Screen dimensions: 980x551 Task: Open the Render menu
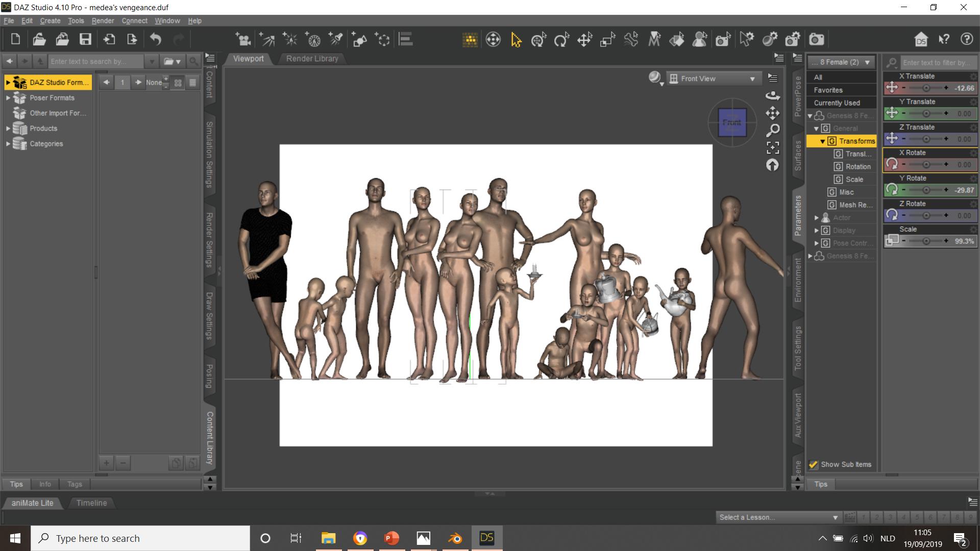103,21
